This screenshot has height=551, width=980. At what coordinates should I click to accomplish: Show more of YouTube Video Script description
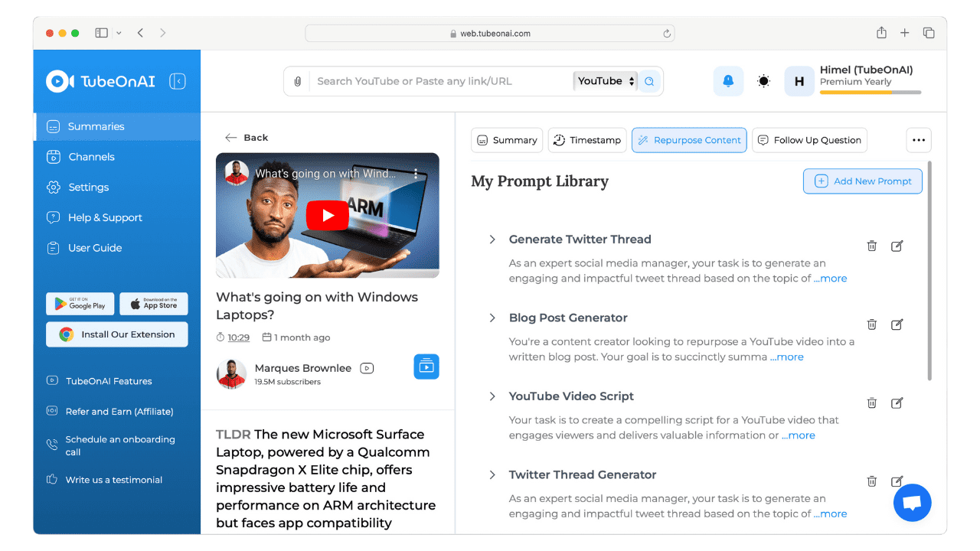[x=799, y=435]
